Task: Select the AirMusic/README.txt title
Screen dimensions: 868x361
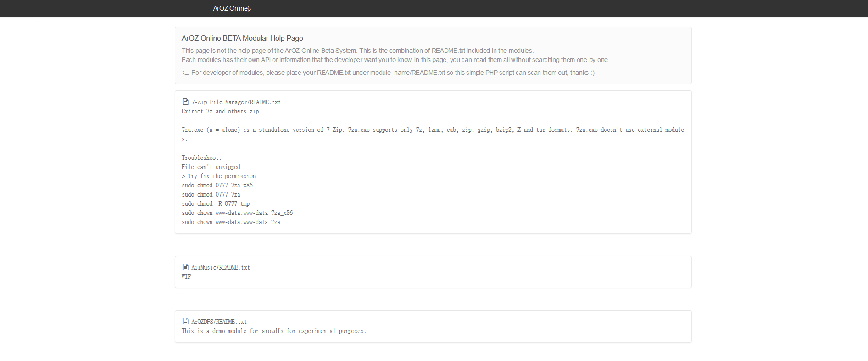Action: coord(220,268)
